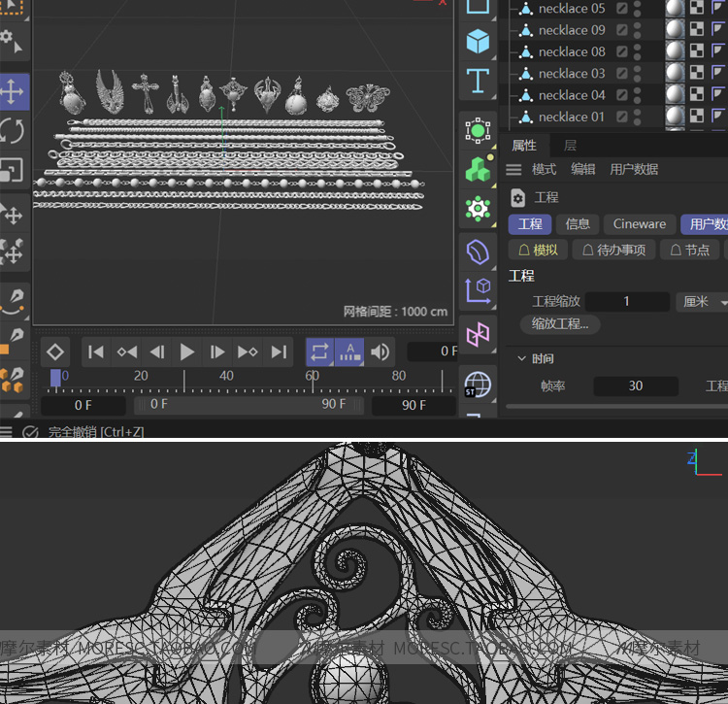The image size is (728, 704).
Task: Click the axis cube transform icon
Action: click(x=478, y=291)
